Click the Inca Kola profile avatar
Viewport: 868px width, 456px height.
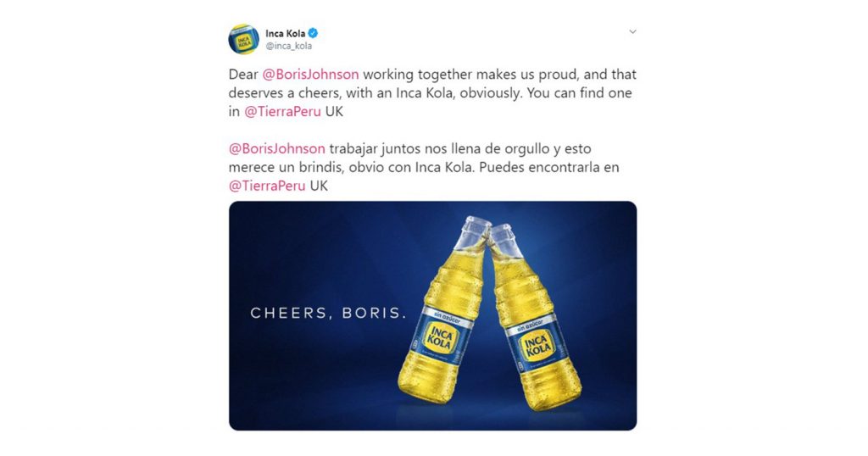pyautogui.click(x=243, y=39)
